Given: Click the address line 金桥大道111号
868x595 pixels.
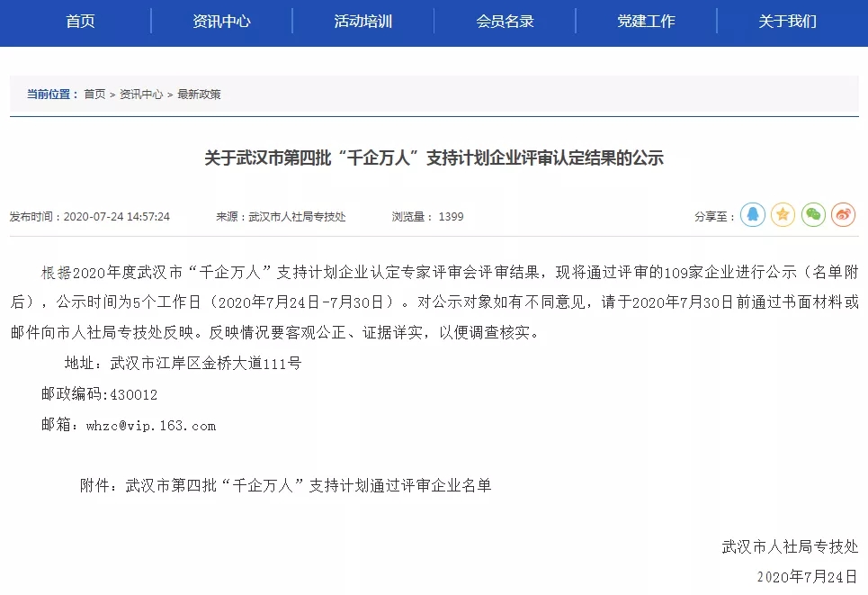Looking at the screenshot, I should (205, 364).
